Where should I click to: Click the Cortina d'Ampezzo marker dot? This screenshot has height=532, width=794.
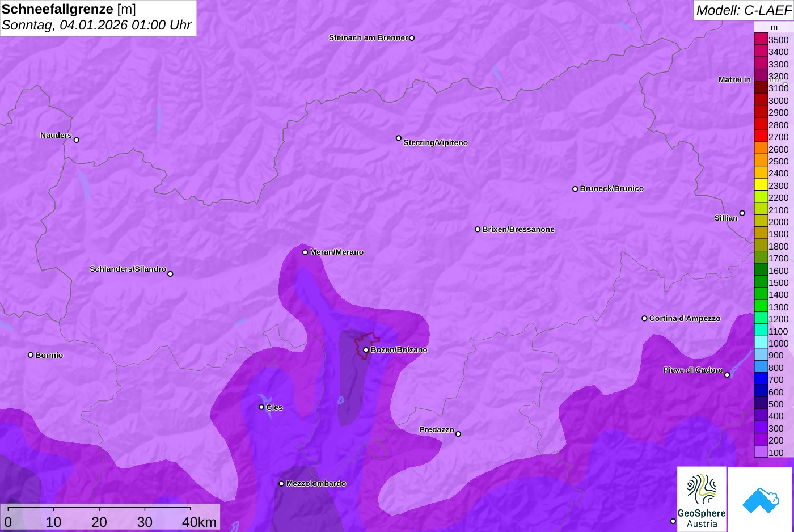[644, 318]
